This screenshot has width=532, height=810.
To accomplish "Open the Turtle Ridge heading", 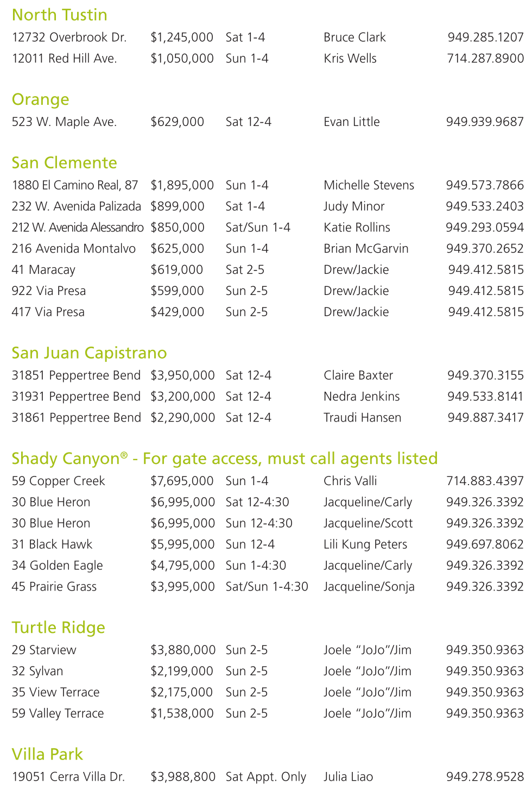I will [58, 627].
